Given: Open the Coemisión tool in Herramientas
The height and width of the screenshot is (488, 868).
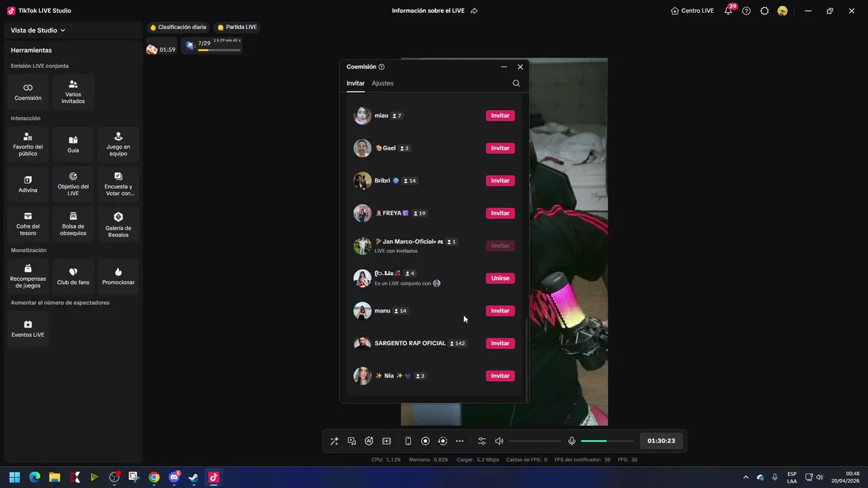Looking at the screenshot, I should point(28,92).
